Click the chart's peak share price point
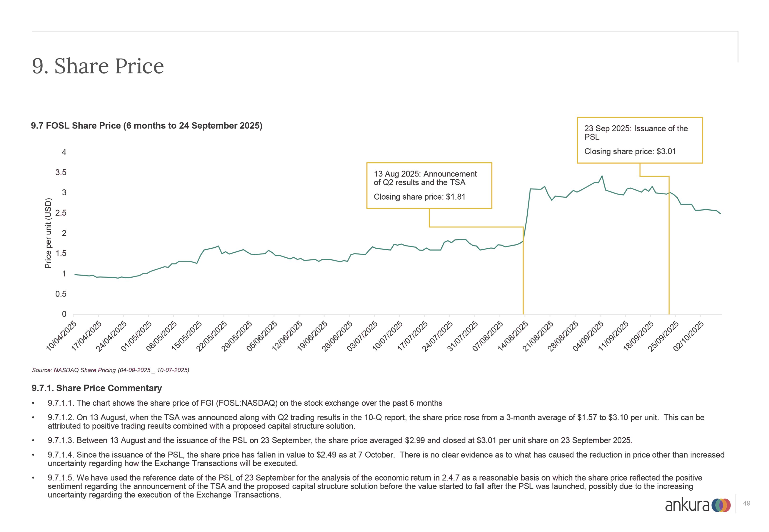The height and width of the screenshot is (532, 769). (x=602, y=176)
